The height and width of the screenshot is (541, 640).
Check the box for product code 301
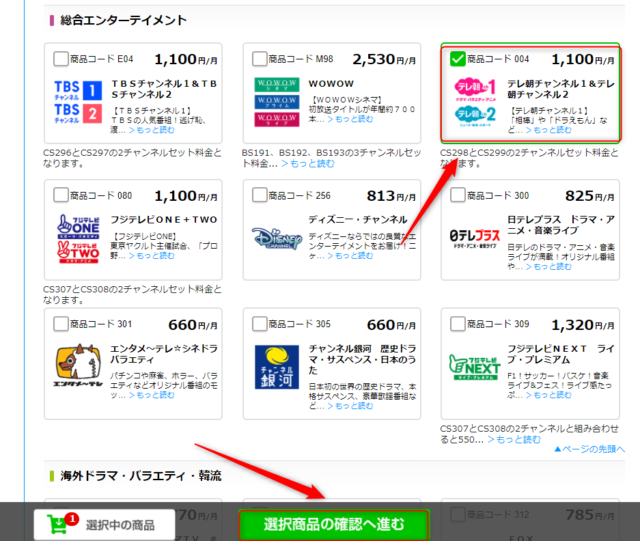click(x=61, y=324)
